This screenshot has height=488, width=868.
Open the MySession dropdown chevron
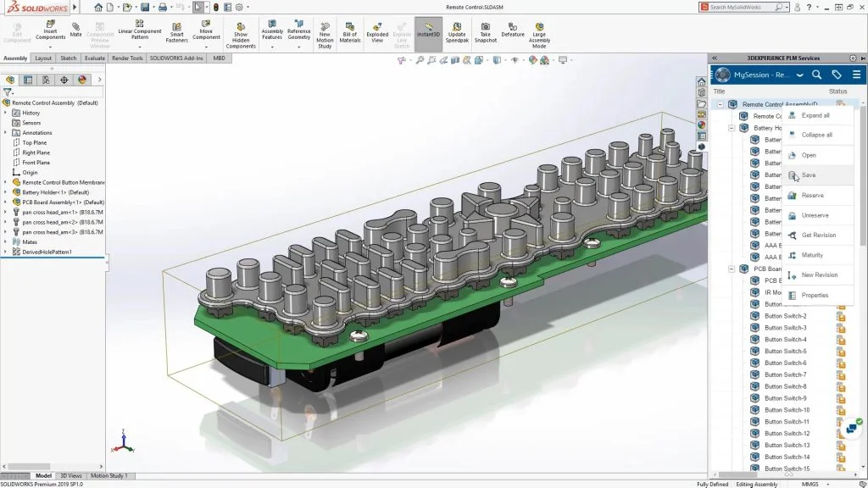click(798, 75)
